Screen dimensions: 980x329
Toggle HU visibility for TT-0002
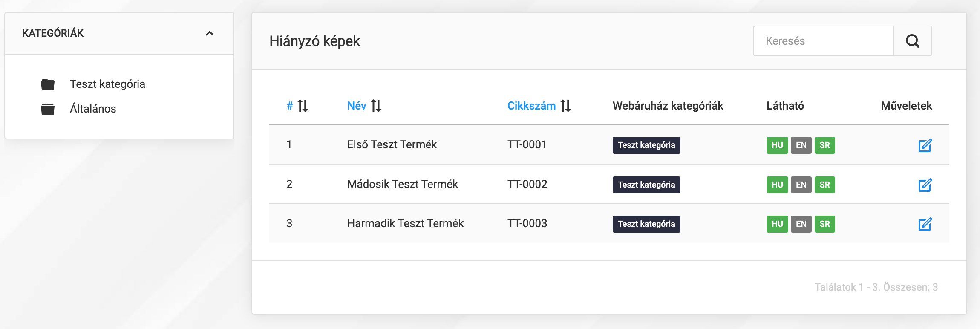coord(777,185)
